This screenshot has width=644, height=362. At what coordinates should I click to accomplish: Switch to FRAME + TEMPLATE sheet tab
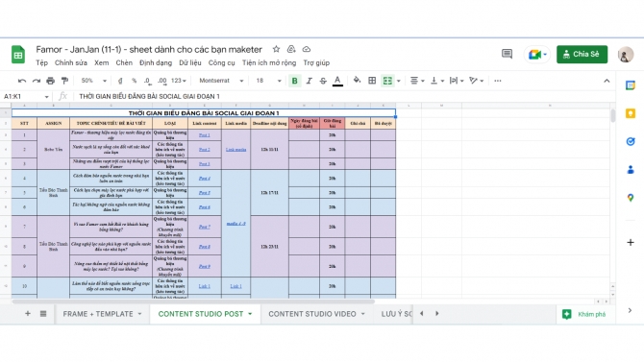click(x=98, y=314)
